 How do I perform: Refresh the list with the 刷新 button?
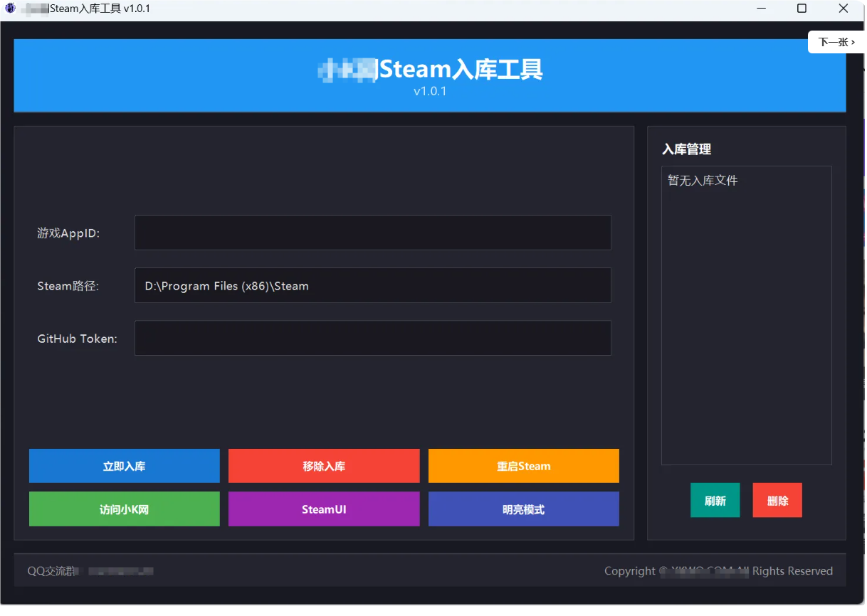[715, 500]
